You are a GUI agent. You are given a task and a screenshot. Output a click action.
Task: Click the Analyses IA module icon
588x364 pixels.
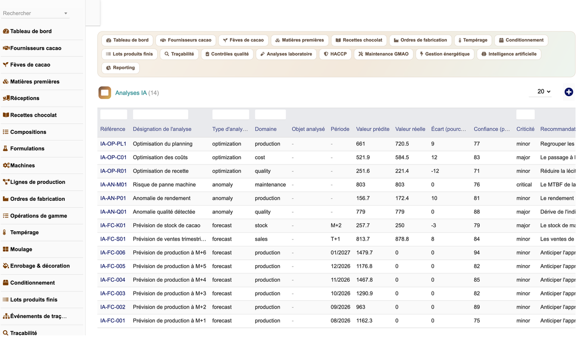(x=105, y=93)
